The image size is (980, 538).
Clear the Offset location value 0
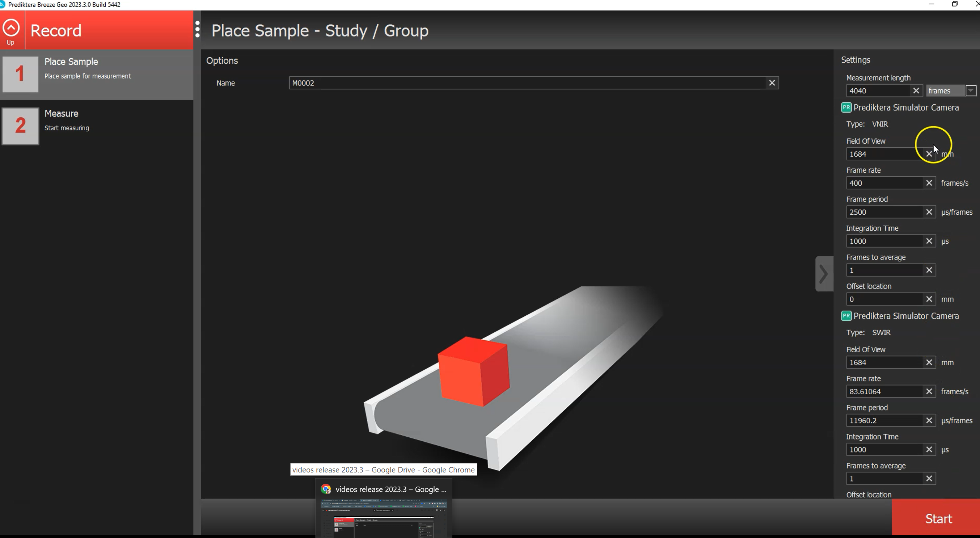click(x=929, y=299)
